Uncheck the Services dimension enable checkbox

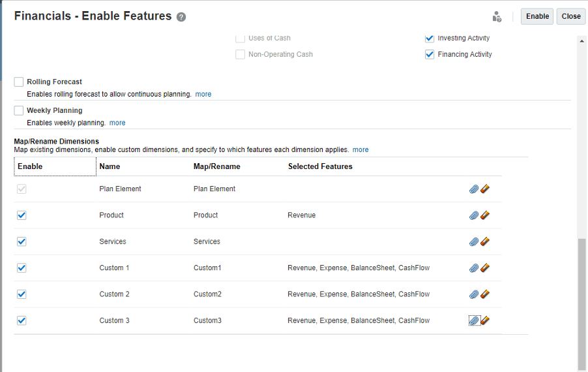tap(22, 241)
